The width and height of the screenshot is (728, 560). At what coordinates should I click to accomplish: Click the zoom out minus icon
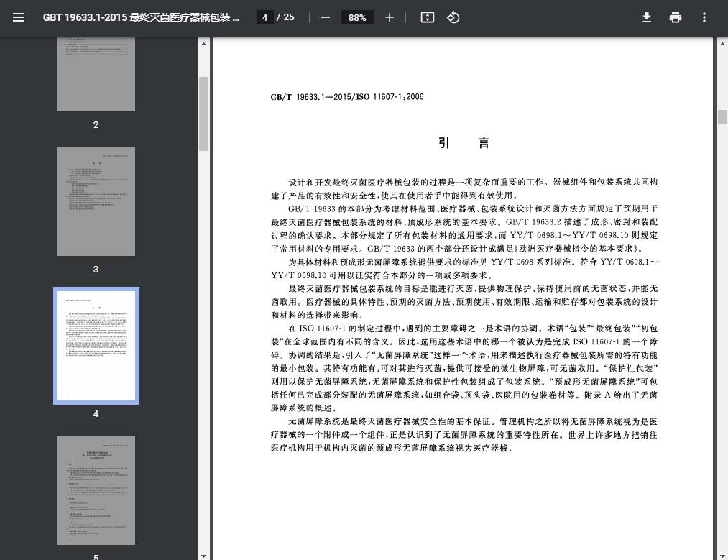click(326, 17)
